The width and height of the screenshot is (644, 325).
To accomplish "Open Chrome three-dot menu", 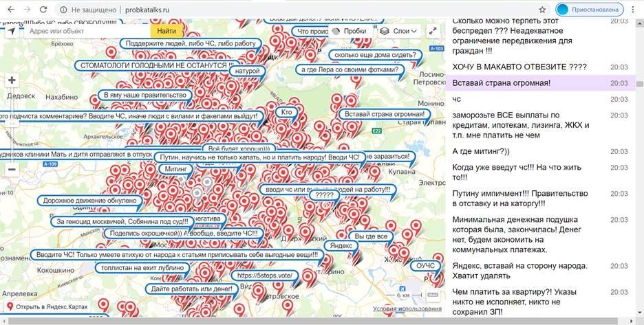I will click(633, 10).
